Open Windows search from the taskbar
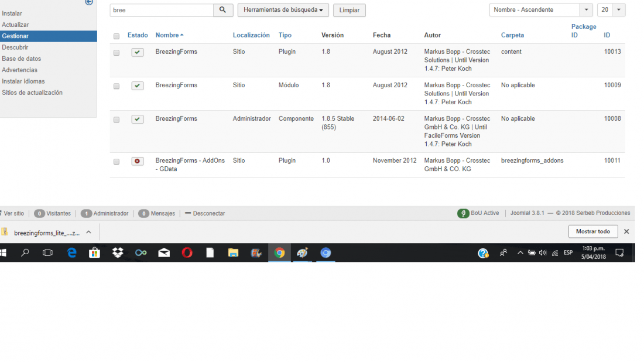The width and height of the screenshot is (644, 362). click(x=25, y=252)
